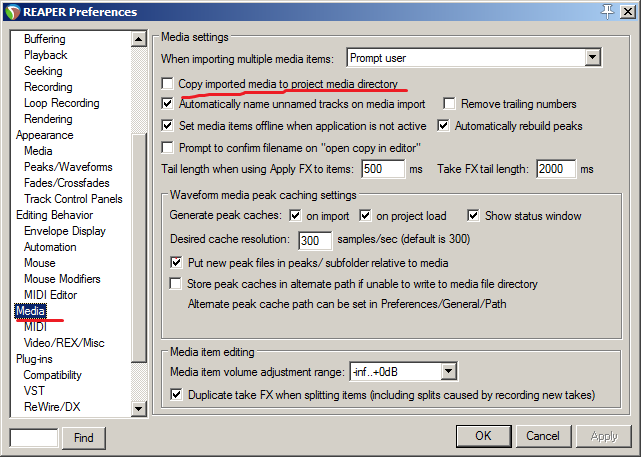
Task: Open Peaks/Waveforms settings
Action: [68, 167]
